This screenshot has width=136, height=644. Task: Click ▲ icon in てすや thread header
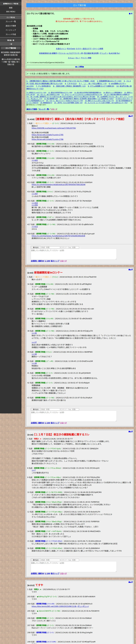tap(131, 582)
